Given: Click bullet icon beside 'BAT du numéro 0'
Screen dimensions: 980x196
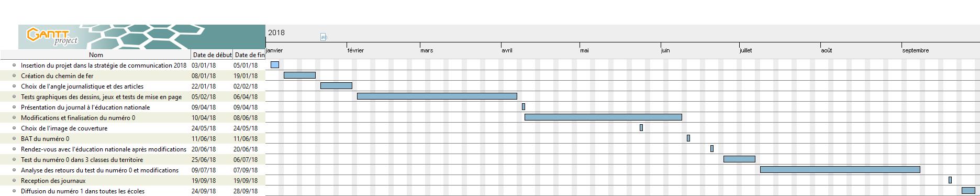Looking at the screenshot, I should click(14, 139).
